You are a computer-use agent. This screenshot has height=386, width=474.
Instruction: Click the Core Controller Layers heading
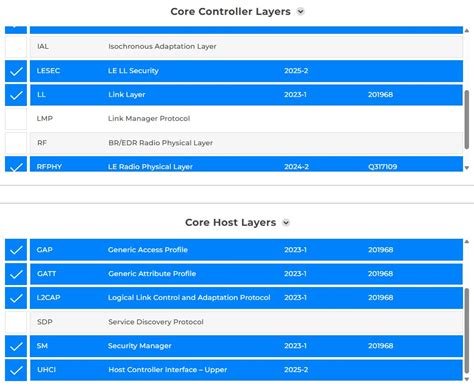(x=230, y=12)
